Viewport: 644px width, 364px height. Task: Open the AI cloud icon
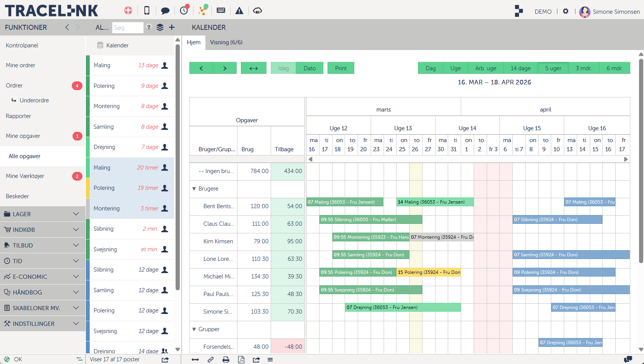pos(258,11)
